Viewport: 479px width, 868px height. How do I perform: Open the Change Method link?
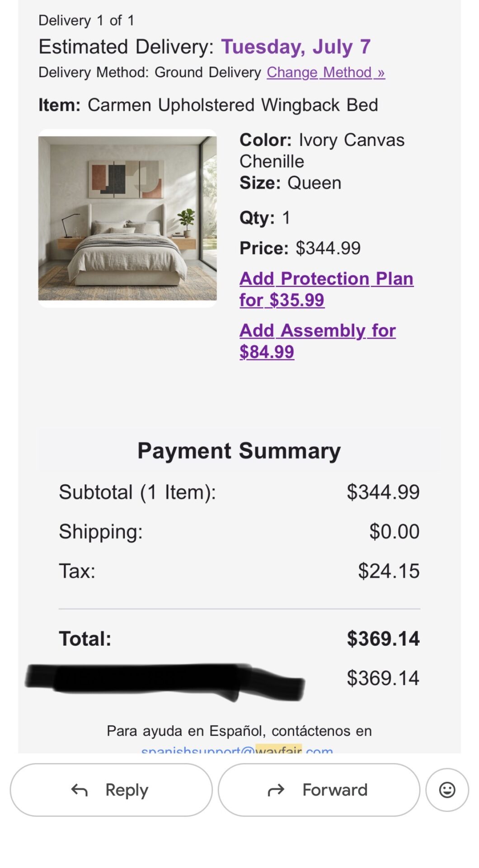(x=326, y=72)
